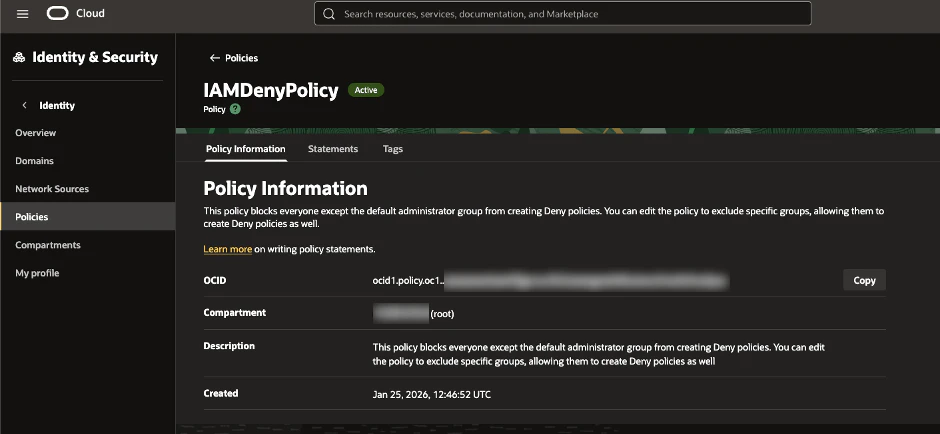The height and width of the screenshot is (434, 940).
Task: Go back to the Policies list link
Action: pyautogui.click(x=242, y=58)
